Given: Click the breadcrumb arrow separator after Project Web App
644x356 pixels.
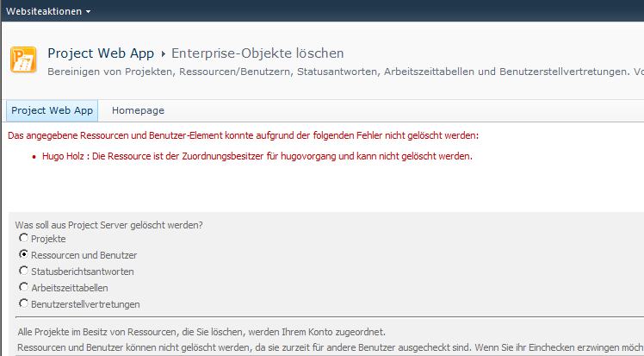Looking at the screenshot, I should coord(163,53).
